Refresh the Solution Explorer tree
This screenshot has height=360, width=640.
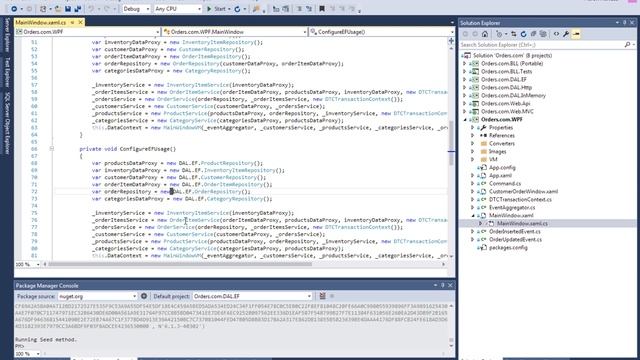524,34
